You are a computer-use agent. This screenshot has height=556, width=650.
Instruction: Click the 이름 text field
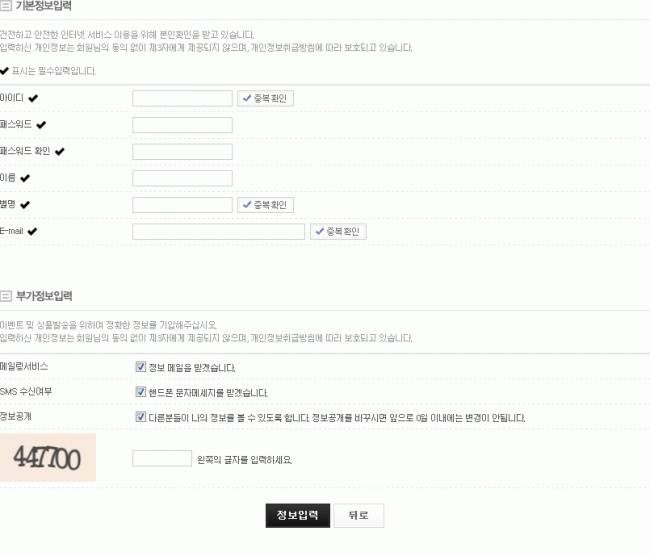pos(182,178)
